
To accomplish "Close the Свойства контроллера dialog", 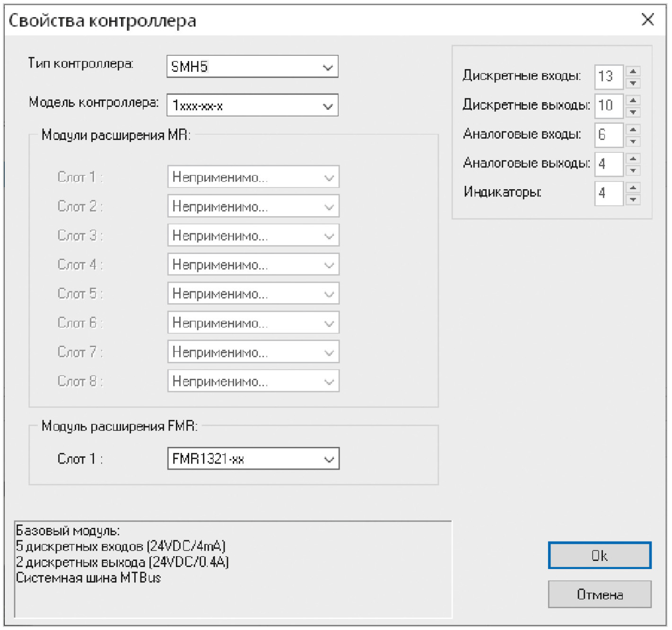I will pos(647,20).
